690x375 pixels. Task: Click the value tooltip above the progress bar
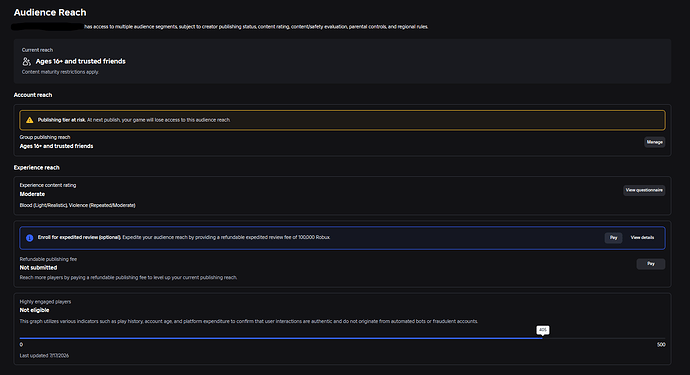pos(543,330)
